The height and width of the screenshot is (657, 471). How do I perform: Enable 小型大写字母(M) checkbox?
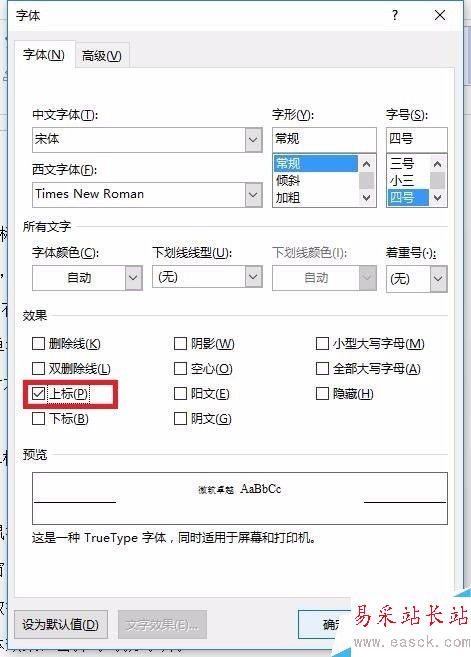(322, 344)
